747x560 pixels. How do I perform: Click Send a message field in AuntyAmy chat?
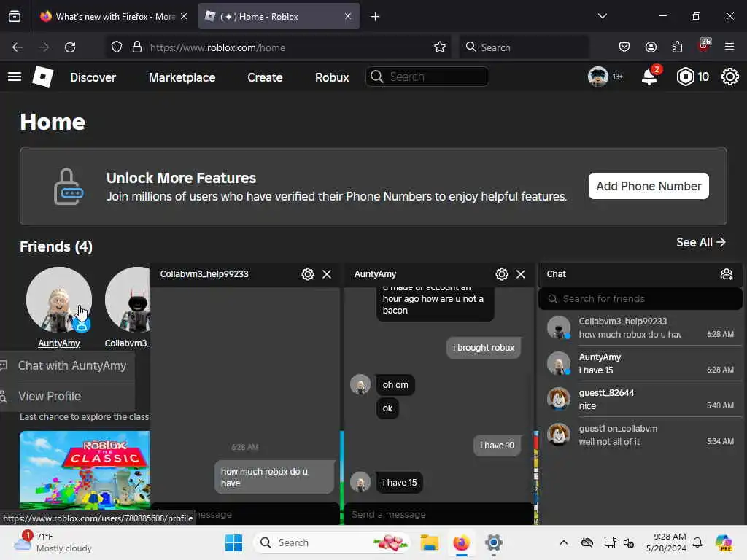click(438, 514)
